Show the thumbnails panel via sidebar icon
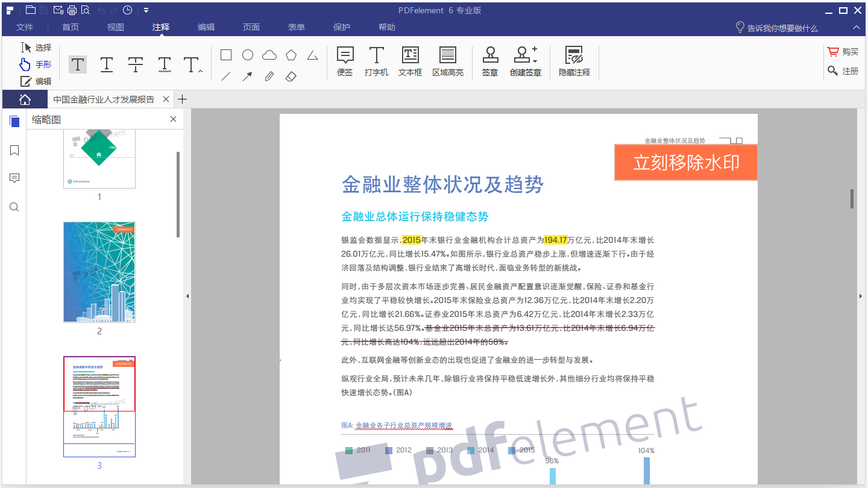The width and height of the screenshot is (868, 488). click(14, 122)
